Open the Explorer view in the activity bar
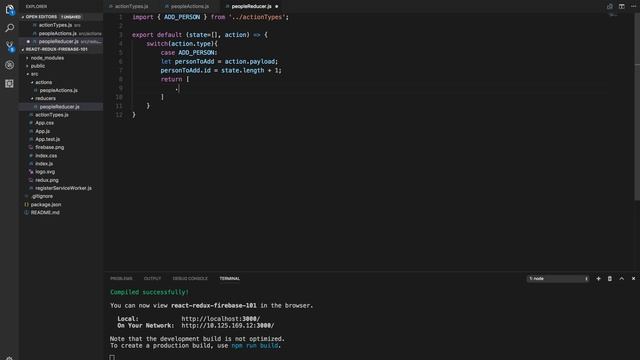Viewport: 640px width, 360px height. 9,10
